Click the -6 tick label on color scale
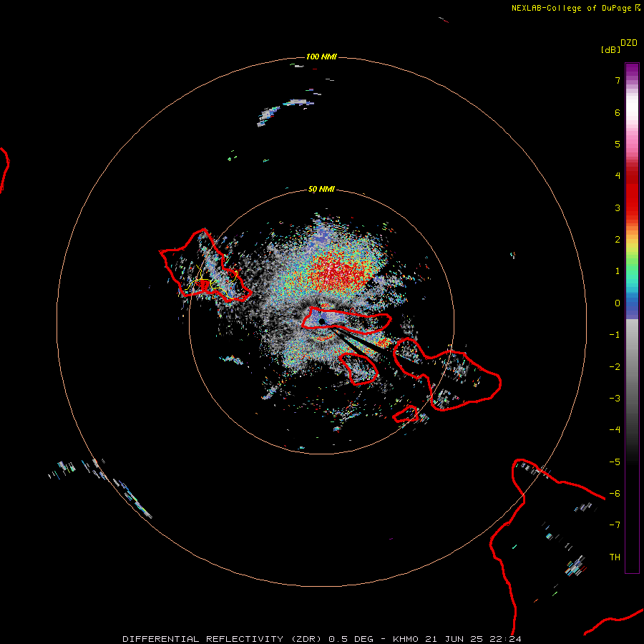The height and width of the screenshot is (644, 644). (615, 494)
